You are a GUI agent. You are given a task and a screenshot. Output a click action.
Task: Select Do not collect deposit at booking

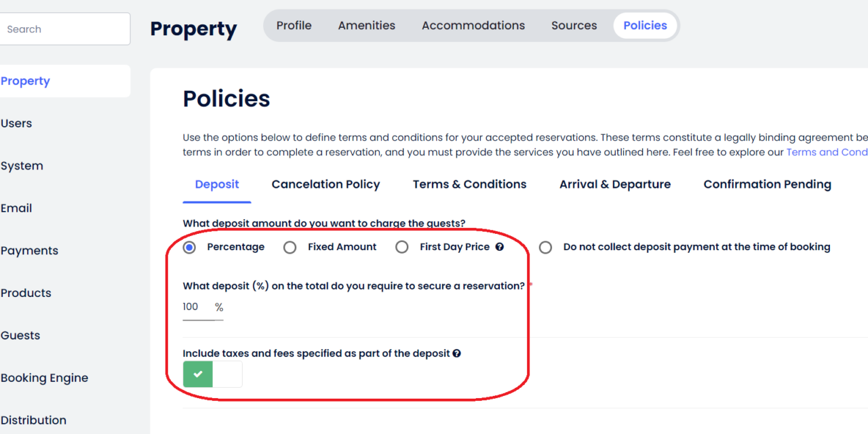(x=546, y=247)
